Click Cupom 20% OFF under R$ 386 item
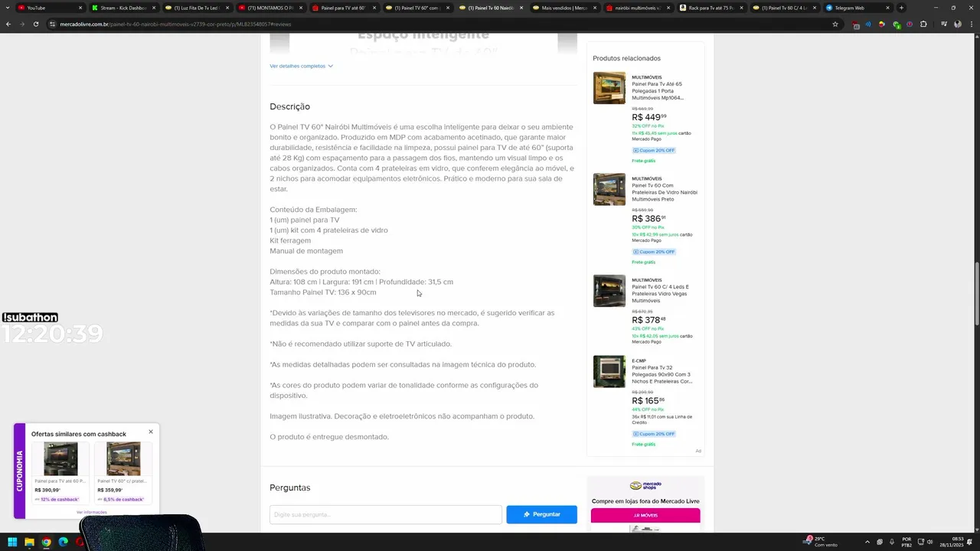Viewport: 980px width, 551px height. pyautogui.click(x=654, y=252)
